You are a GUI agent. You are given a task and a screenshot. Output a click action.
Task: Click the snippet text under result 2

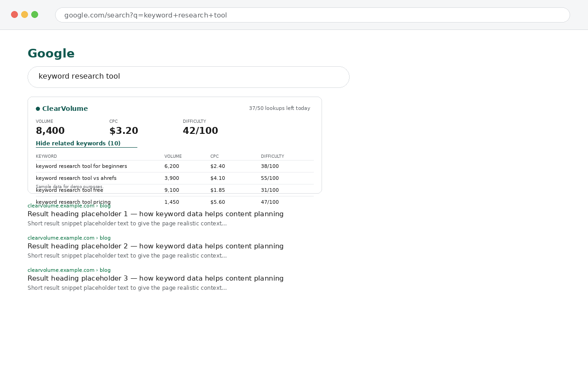(x=127, y=256)
